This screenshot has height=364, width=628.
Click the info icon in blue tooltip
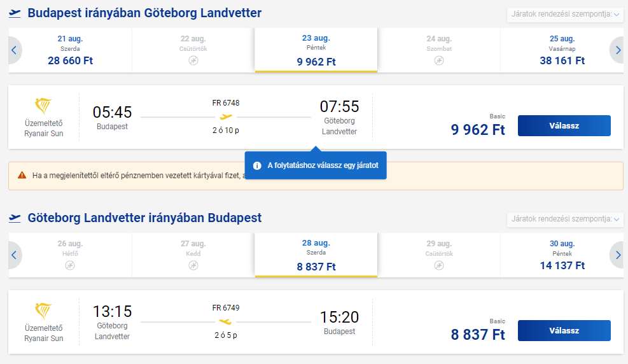(x=257, y=166)
